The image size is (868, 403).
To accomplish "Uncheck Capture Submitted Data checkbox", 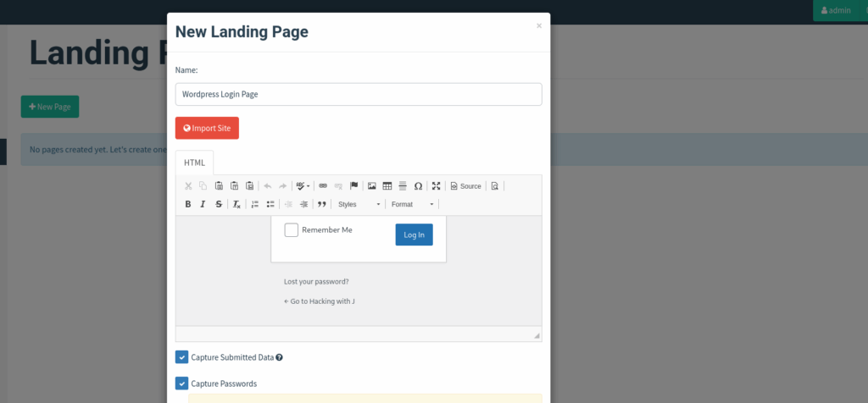I will coord(181,357).
